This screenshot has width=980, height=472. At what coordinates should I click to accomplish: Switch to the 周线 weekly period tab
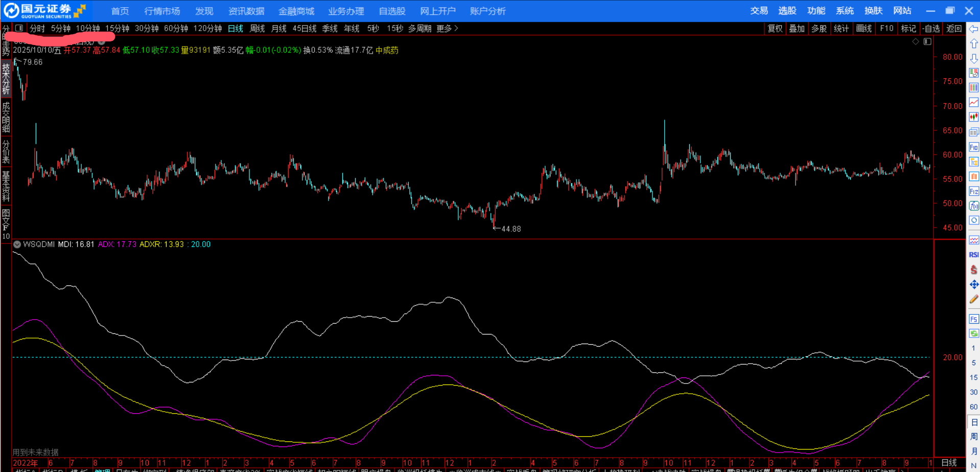tap(257, 29)
